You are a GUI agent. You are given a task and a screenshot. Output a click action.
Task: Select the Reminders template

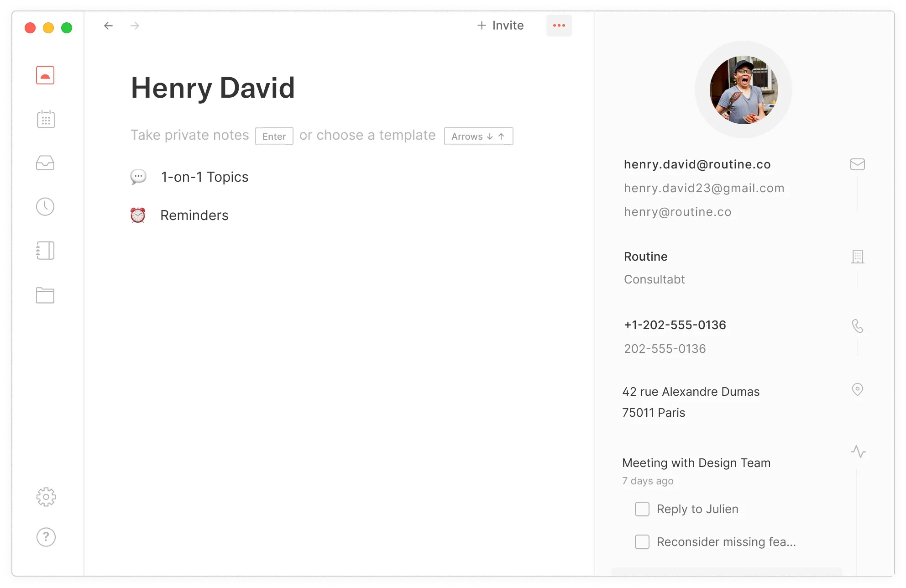pyautogui.click(x=194, y=215)
